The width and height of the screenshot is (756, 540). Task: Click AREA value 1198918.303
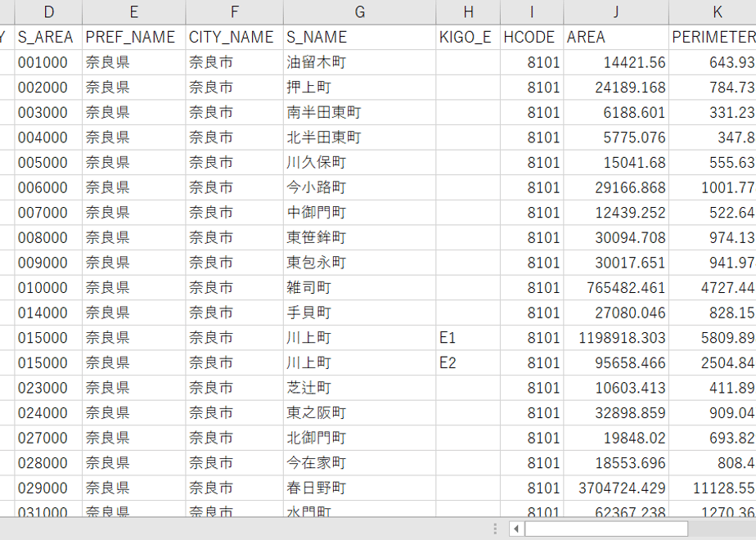pos(616,338)
